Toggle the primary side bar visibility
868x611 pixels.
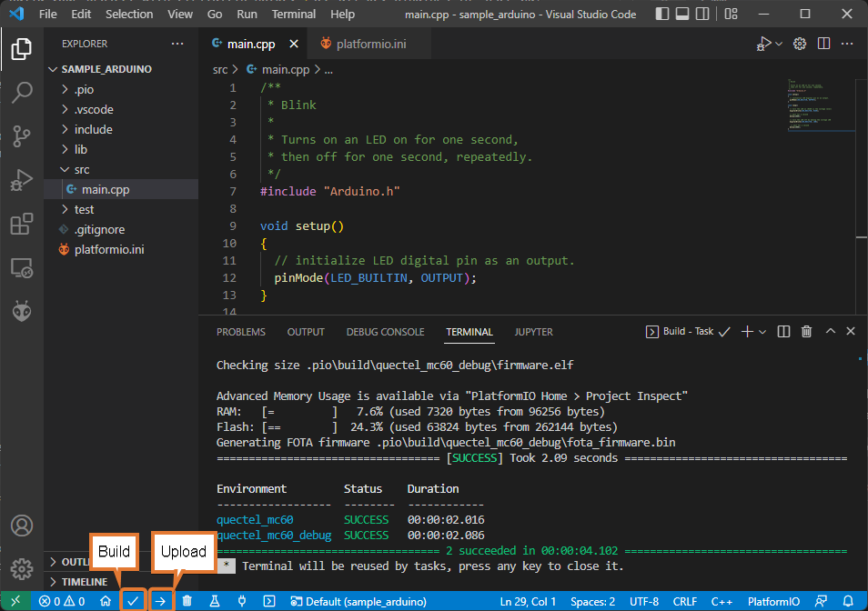[662, 14]
